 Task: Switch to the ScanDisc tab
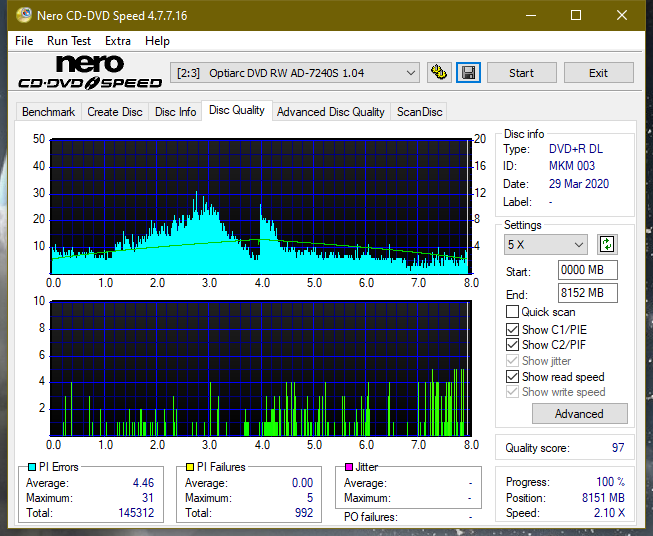coord(419,112)
